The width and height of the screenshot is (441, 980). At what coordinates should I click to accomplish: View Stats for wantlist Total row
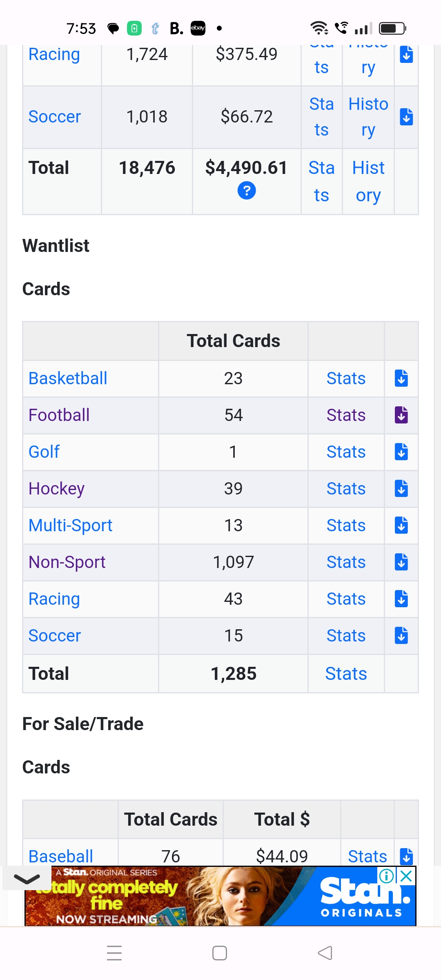pyautogui.click(x=346, y=673)
